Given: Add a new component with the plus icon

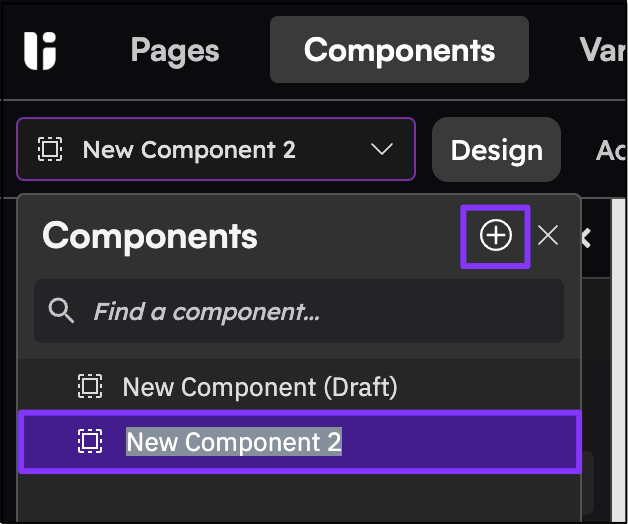Looking at the screenshot, I should (x=495, y=236).
